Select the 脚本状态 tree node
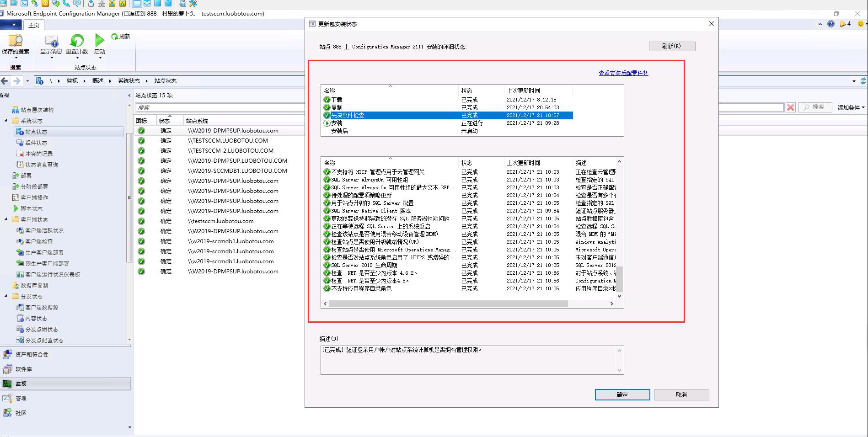 (x=27, y=209)
